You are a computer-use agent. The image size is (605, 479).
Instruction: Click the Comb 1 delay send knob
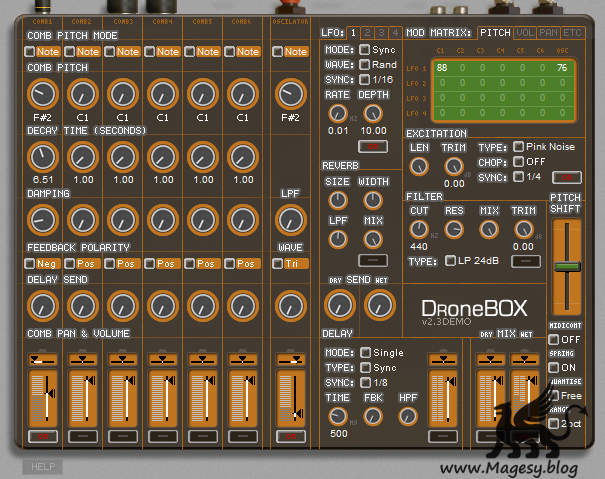[42, 306]
